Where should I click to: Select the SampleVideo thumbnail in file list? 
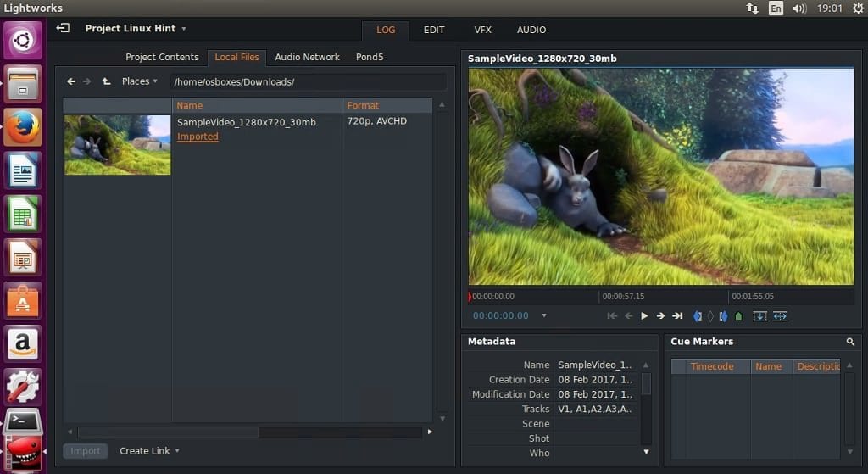[x=117, y=144]
